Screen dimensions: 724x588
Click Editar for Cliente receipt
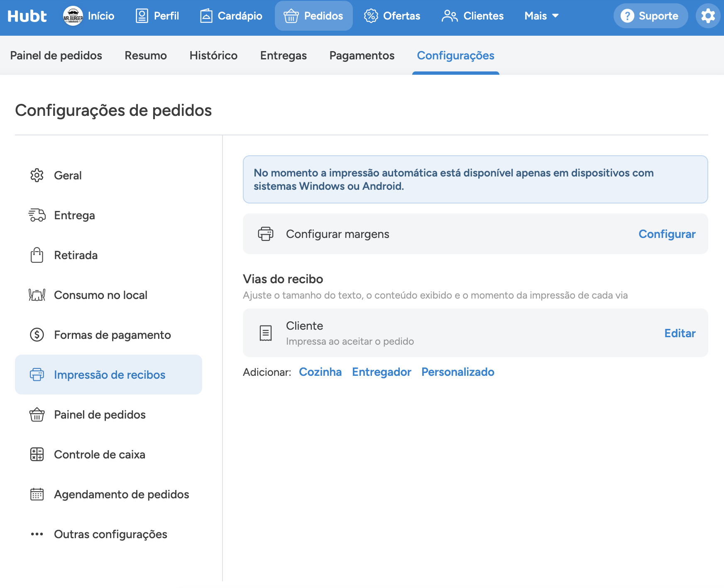point(680,333)
